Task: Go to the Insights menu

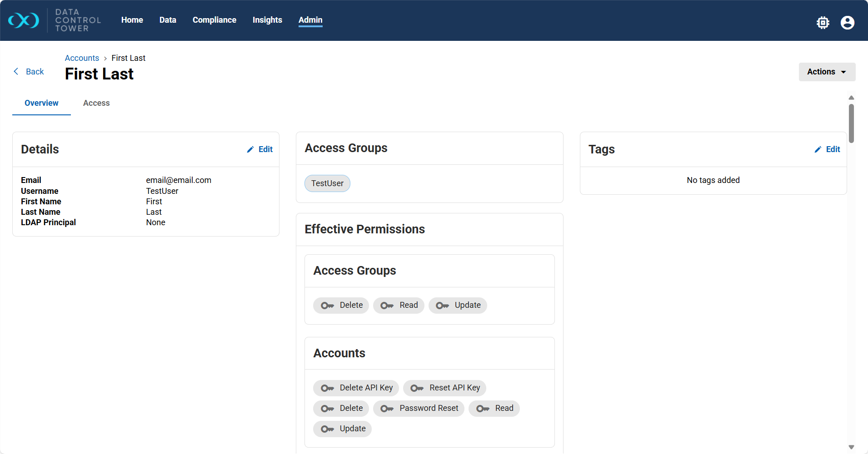Action: click(267, 20)
